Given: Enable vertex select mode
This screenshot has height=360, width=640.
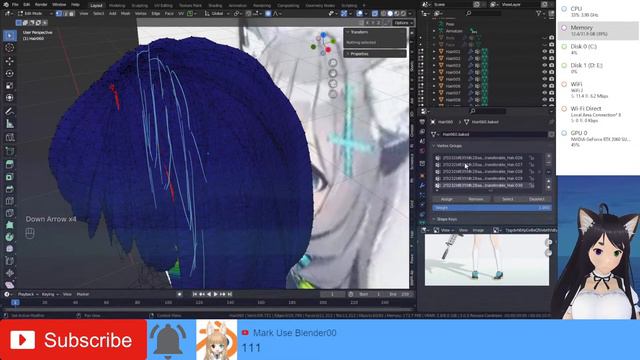Looking at the screenshot, I should point(59,13).
